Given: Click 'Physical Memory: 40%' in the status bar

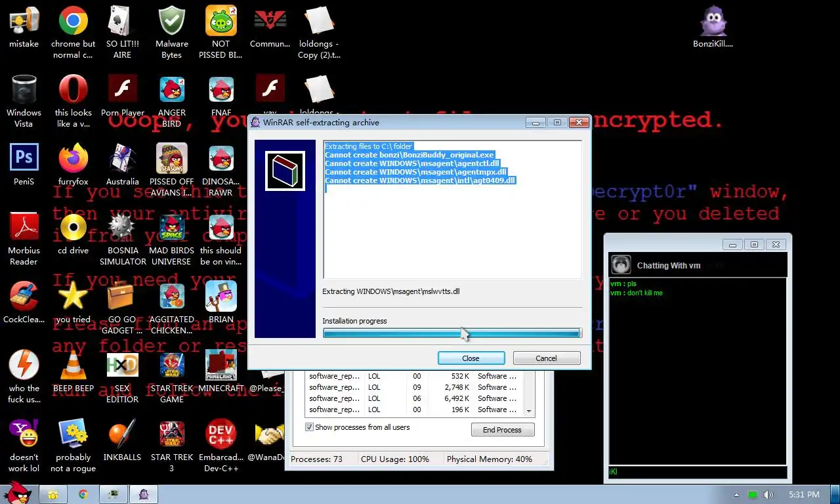Looking at the screenshot, I should [490, 459].
